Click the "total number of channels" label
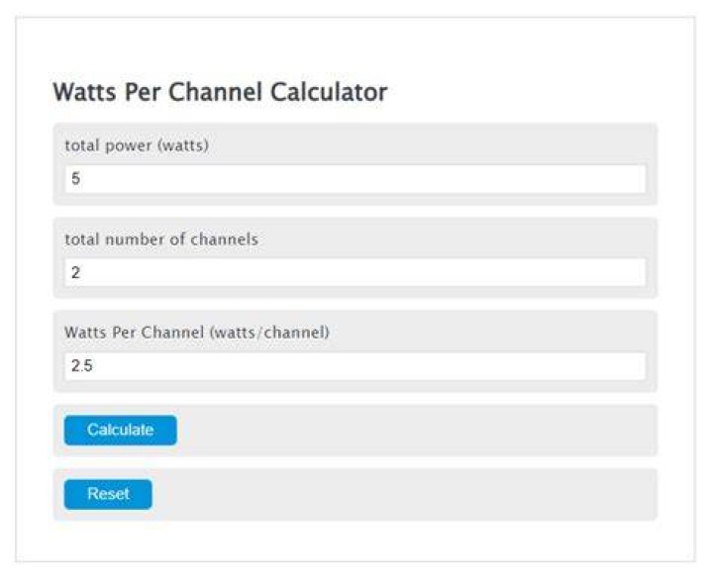The width and height of the screenshot is (713, 588). point(161,239)
